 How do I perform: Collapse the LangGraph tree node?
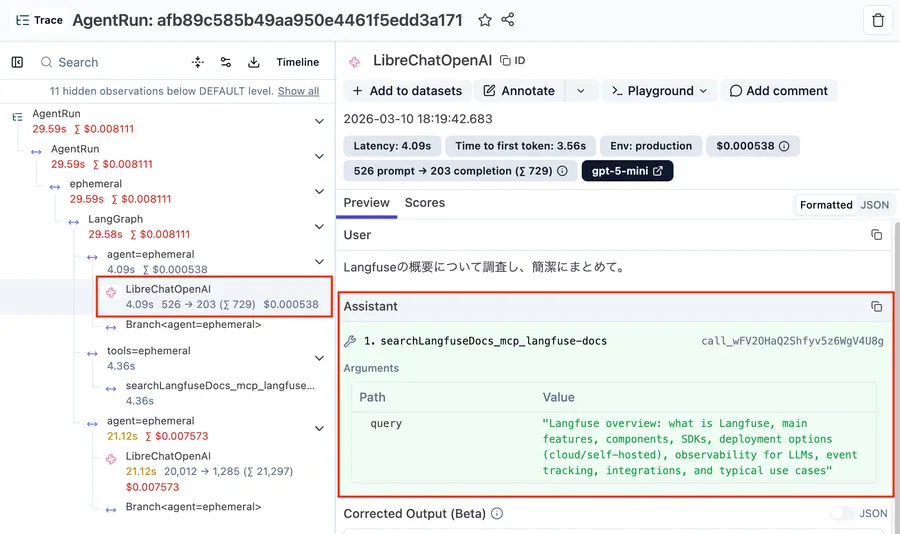point(319,226)
